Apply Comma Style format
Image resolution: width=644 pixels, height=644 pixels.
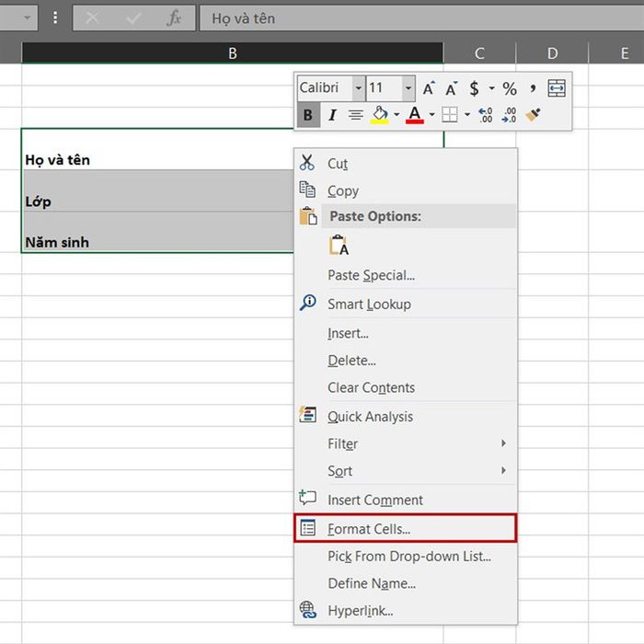pos(533,88)
